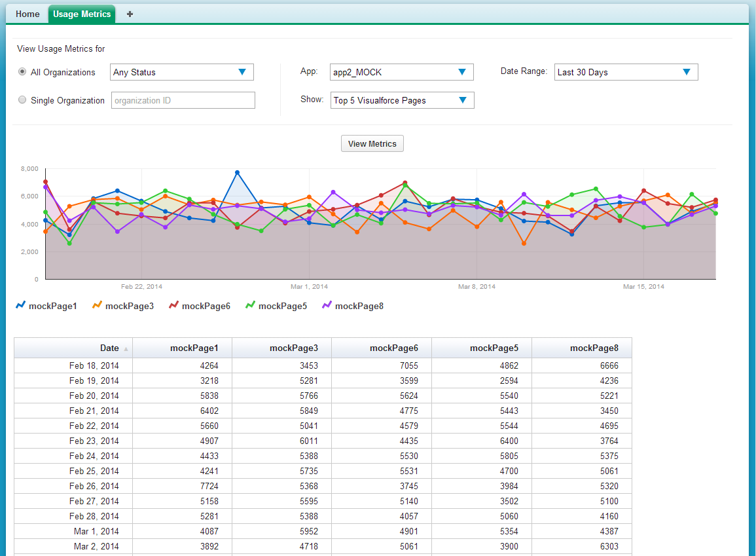
Task: Click the mockPage3 column header
Action: coord(281,348)
